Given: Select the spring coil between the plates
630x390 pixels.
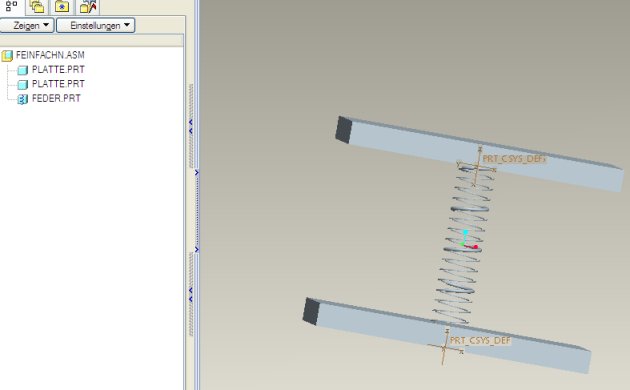Looking at the screenshot, I should point(463,245).
